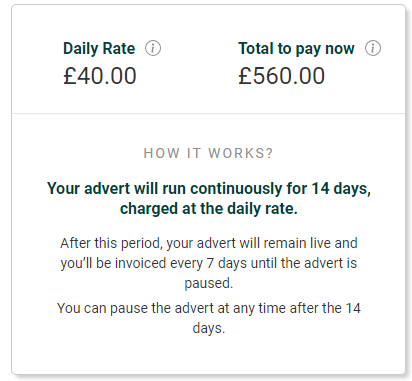Click the £560.00 total amount
The width and height of the screenshot is (412, 381).
click(282, 76)
